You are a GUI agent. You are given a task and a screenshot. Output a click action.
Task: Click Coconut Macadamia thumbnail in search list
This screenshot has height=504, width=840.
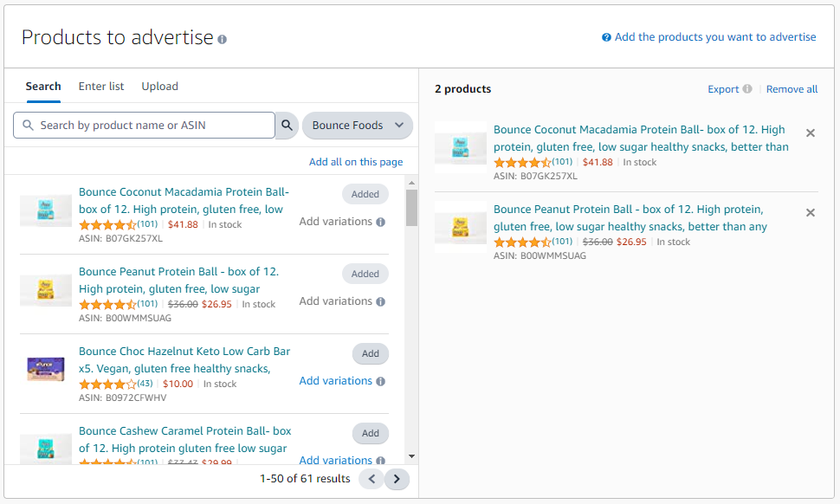[46, 210]
